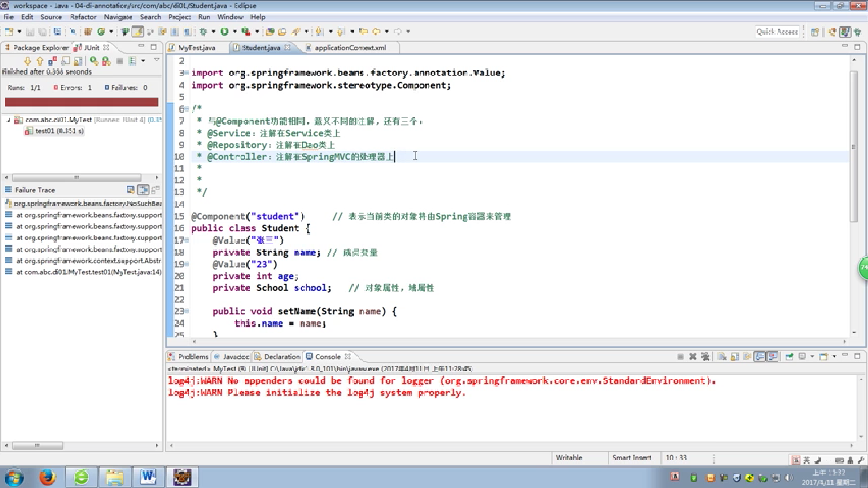Click the Debug bug icon
Image resolution: width=868 pixels, height=488 pixels.
click(x=203, y=32)
